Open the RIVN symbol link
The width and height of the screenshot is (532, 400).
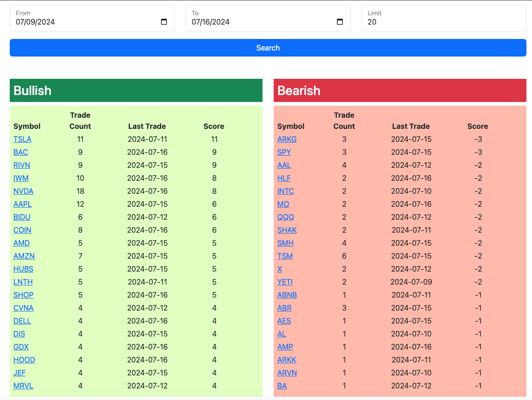[22, 165]
